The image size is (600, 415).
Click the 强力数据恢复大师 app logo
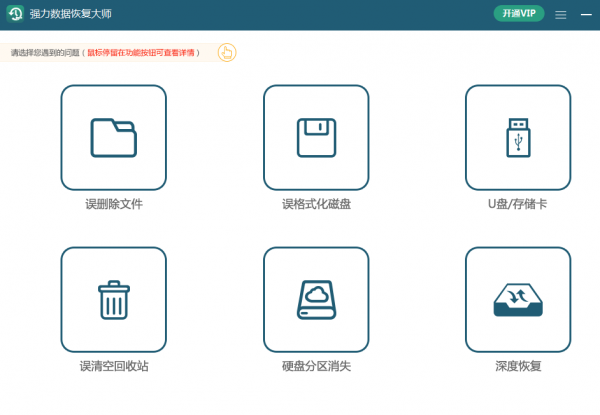(15, 14)
